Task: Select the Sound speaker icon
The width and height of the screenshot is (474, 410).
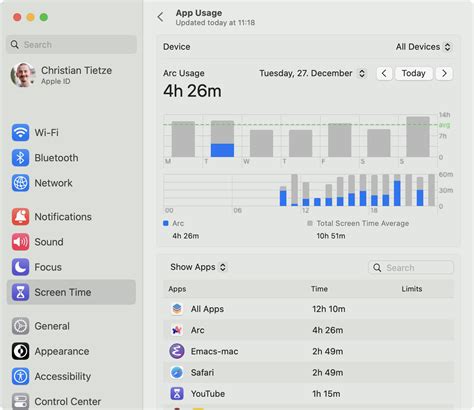Action: 20,242
